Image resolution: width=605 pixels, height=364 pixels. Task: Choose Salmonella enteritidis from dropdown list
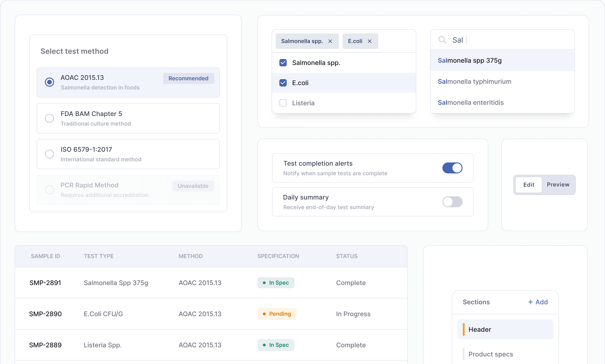pyautogui.click(x=471, y=103)
